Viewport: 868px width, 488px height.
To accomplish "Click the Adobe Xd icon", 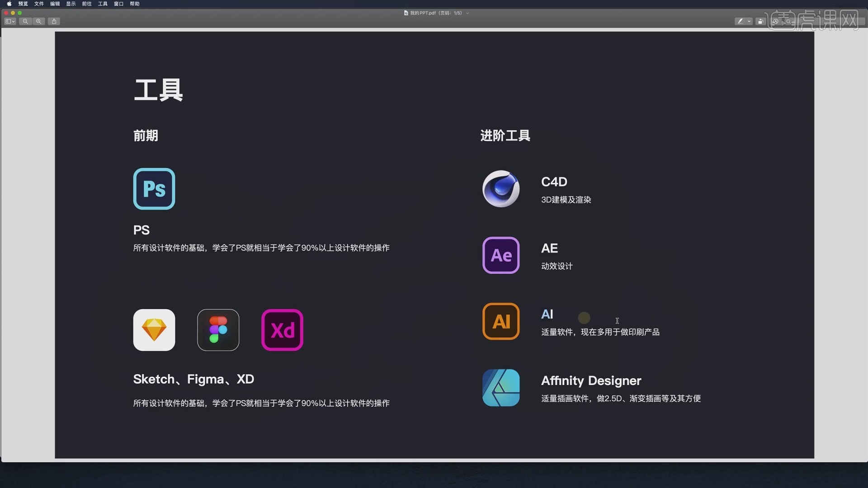I will pyautogui.click(x=282, y=330).
